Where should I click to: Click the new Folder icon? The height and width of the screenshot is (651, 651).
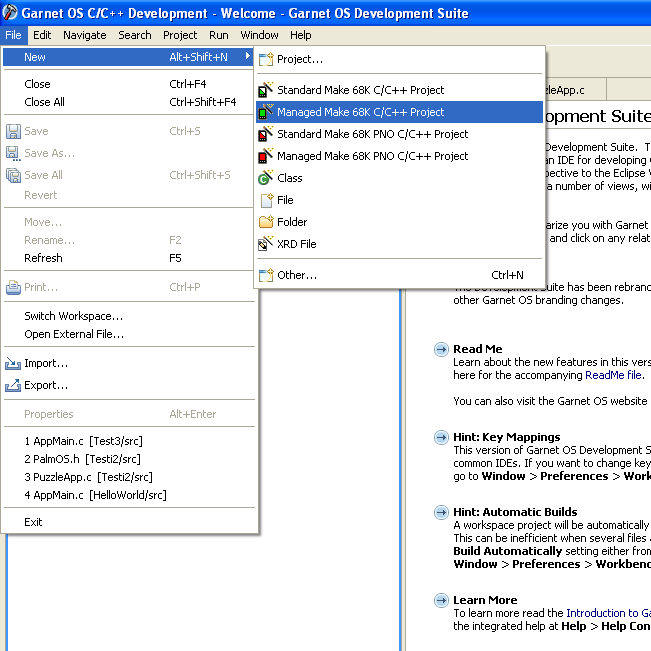pyautogui.click(x=266, y=222)
